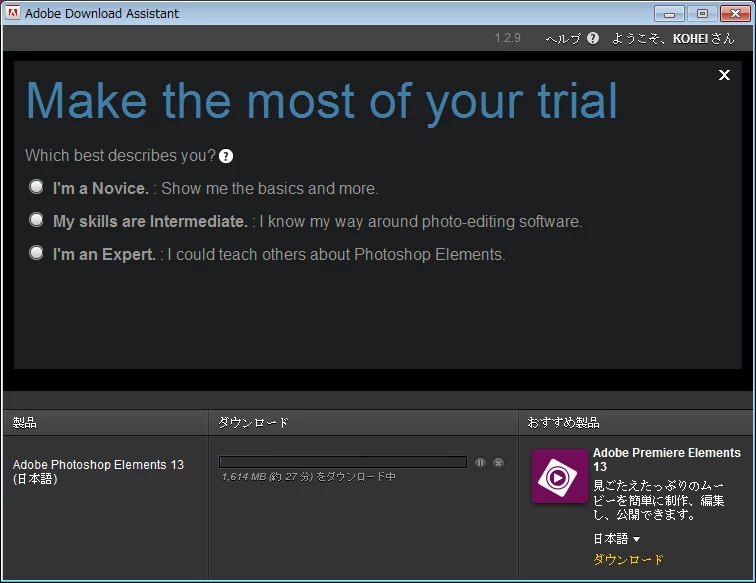Open the ヘルプ help link

(563, 39)
